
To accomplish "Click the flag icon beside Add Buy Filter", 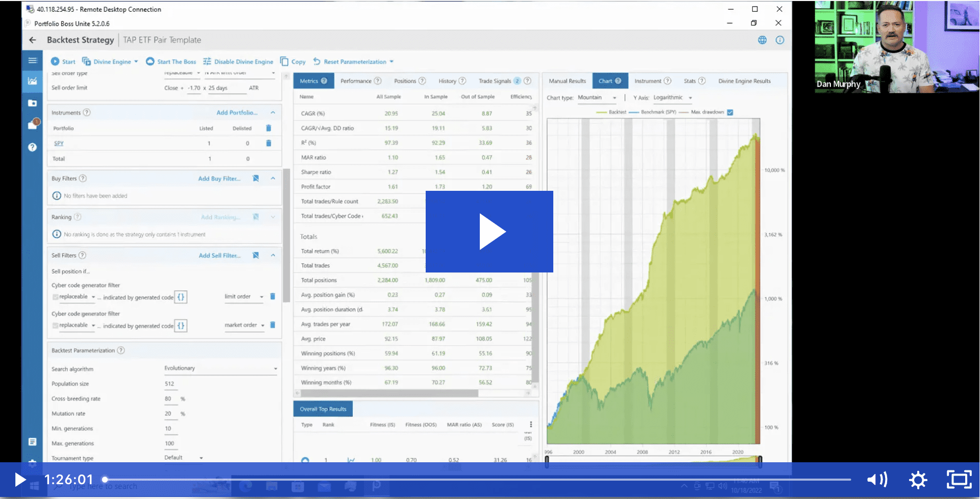I will 256,179.
